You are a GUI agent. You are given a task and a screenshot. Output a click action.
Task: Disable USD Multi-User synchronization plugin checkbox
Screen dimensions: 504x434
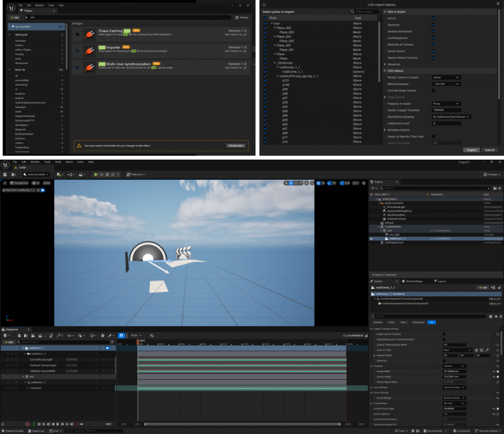pos(77,67)
